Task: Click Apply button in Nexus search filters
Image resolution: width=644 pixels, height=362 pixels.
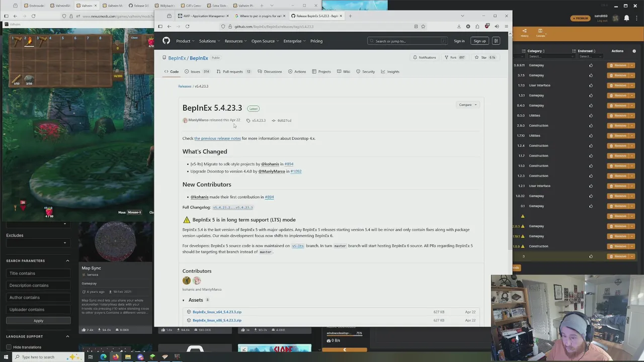Action: point(38,321)
